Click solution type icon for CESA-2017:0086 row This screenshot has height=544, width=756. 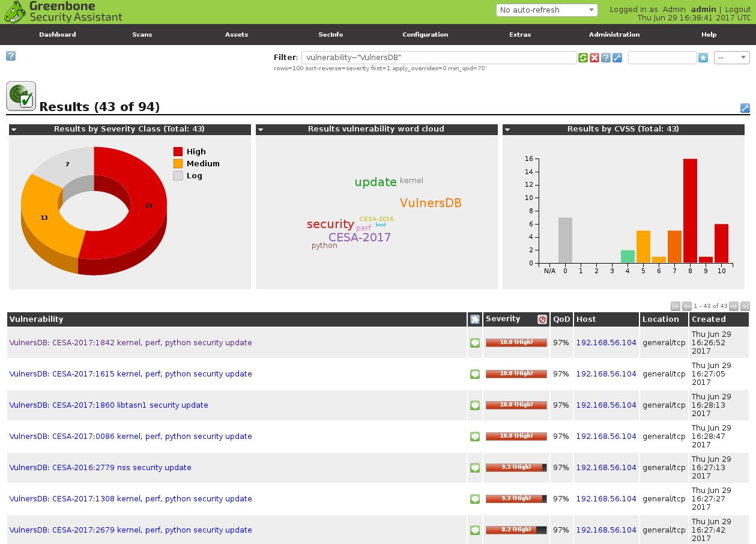(475, 437)
